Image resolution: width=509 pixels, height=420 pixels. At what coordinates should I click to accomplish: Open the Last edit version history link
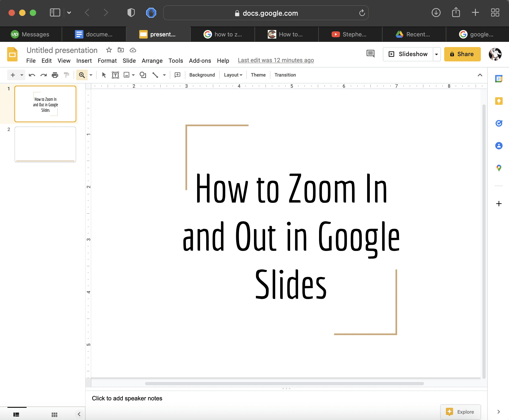[276, 60]
